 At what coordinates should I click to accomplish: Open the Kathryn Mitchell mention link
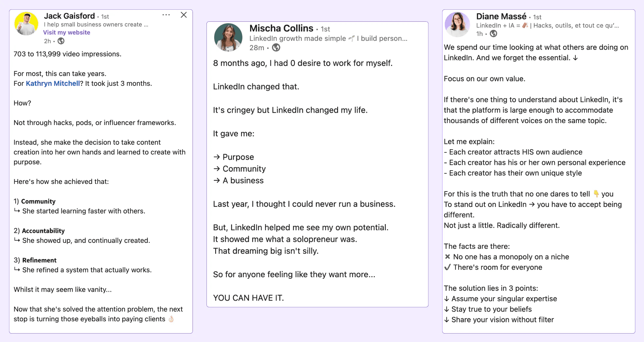[x=53, y=84]
